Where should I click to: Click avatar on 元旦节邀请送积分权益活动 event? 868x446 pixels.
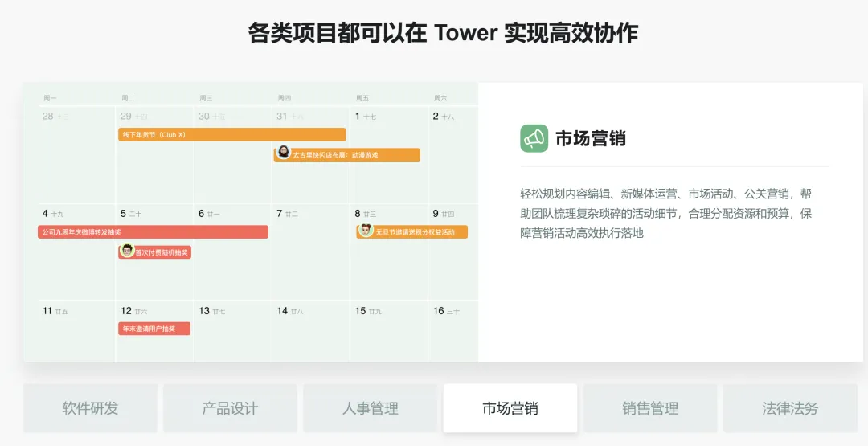366,230
